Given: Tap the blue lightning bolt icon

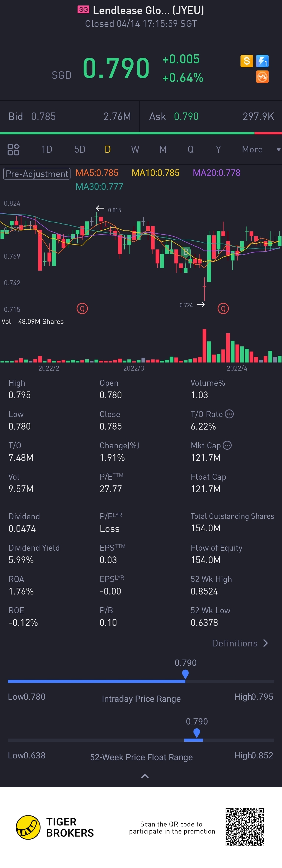Looking at the screenshot, I should [x=262, y=61].
